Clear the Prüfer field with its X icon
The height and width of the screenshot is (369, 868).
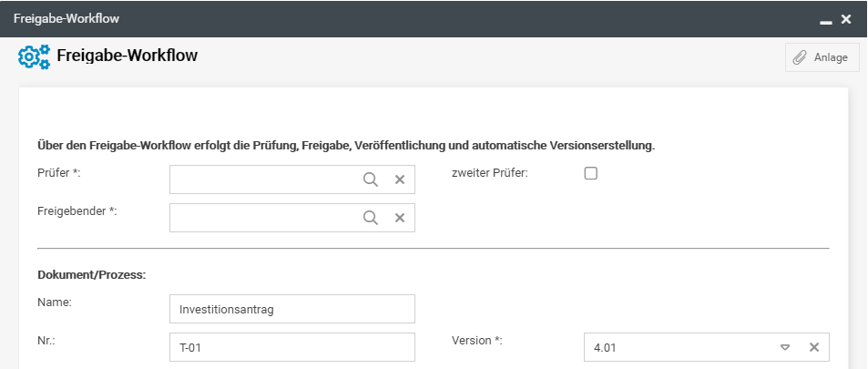399,179
